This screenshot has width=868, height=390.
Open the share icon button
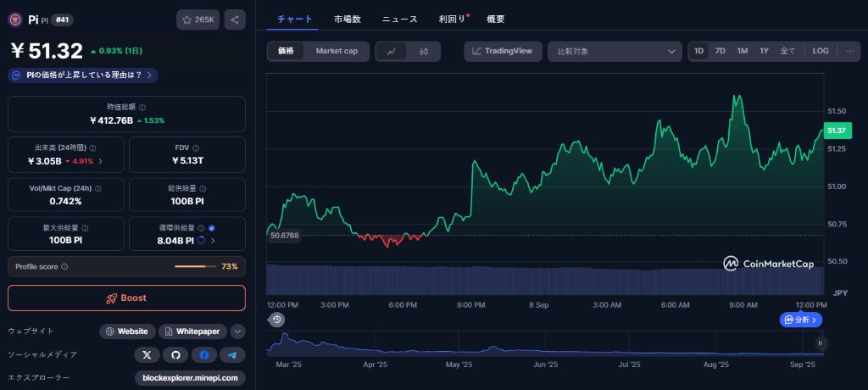[235, 20]
